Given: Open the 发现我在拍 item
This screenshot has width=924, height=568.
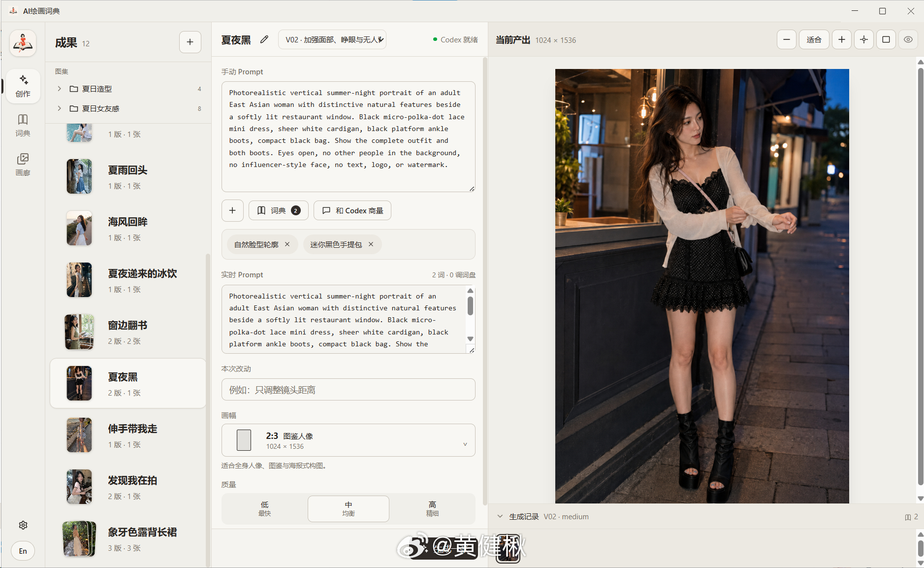Looking at the screenshot, I should pos(128,487).
